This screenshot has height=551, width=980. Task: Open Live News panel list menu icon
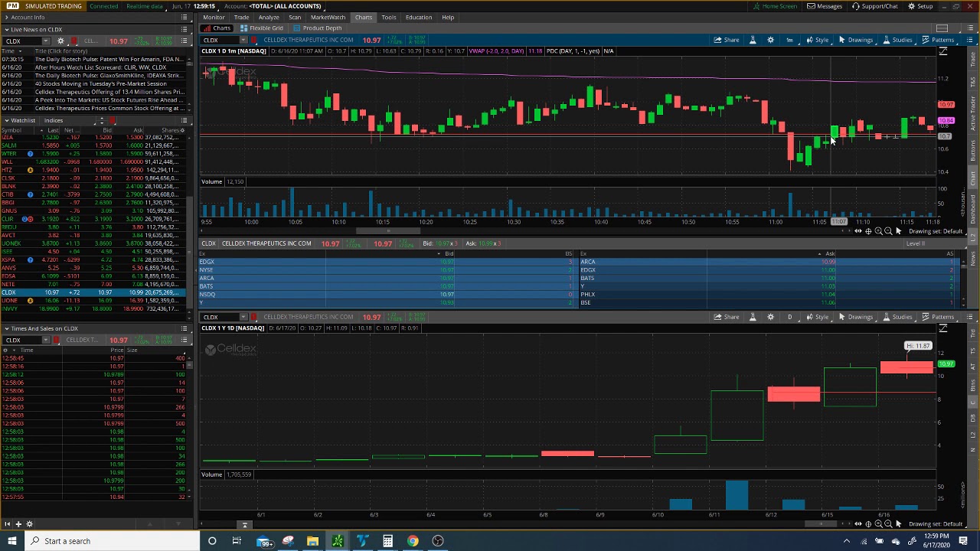click(185, 30)
